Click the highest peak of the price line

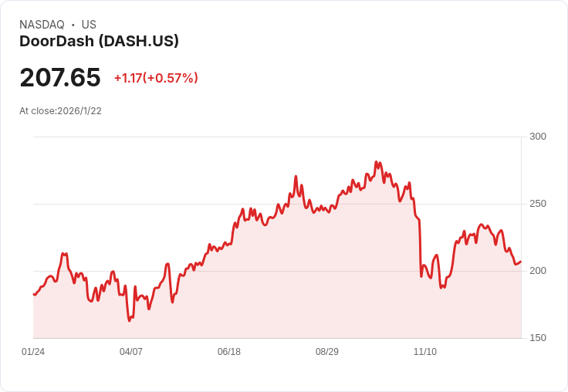click(376, 162)
